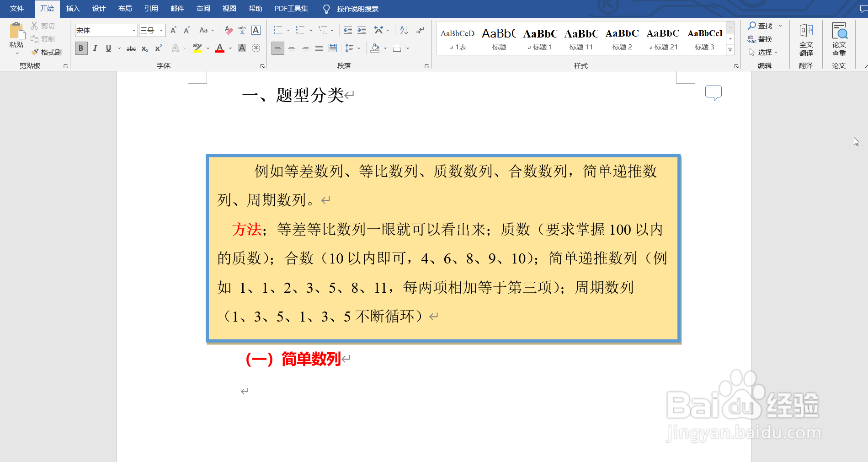Open the comment balloon in the page margin
The height and width of the screenshot is (462, 868).
pos(713,93)
